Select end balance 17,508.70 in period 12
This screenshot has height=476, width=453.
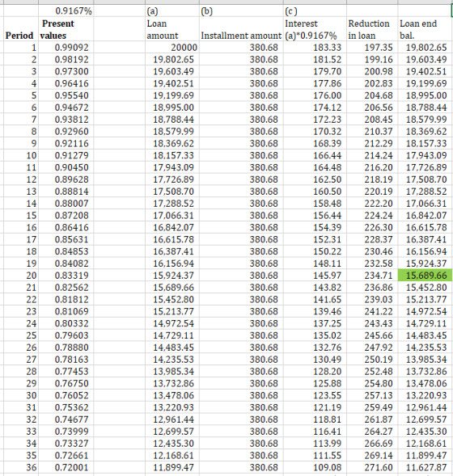[426, 179]
